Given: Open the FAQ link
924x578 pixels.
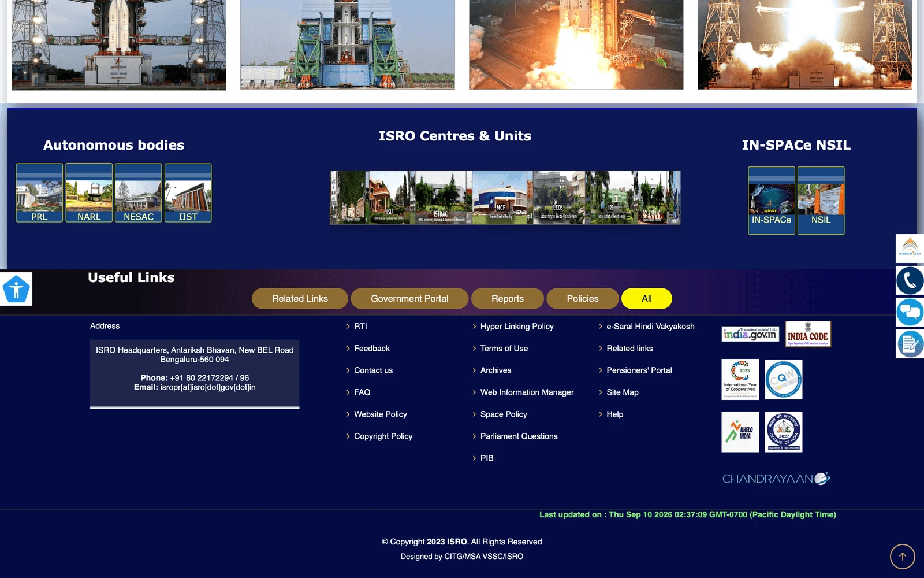Looking at the screenshot, I should coord(362,392).
